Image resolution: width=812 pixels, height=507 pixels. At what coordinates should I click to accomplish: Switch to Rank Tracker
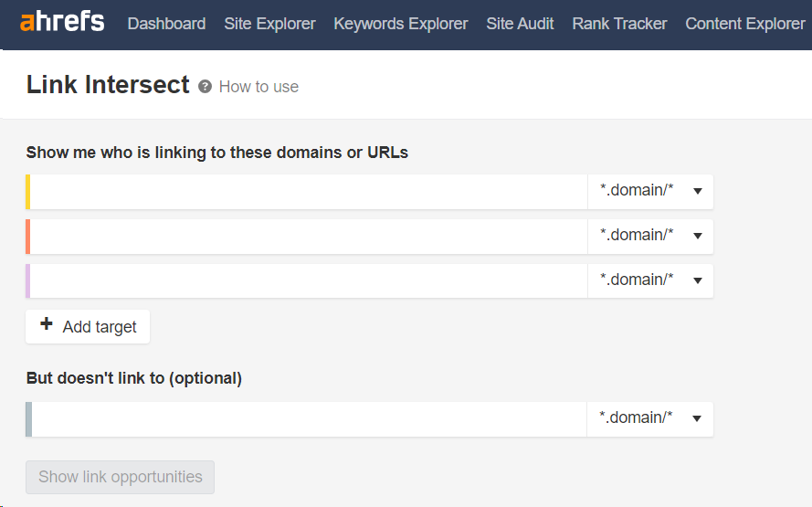click(619, 24)
